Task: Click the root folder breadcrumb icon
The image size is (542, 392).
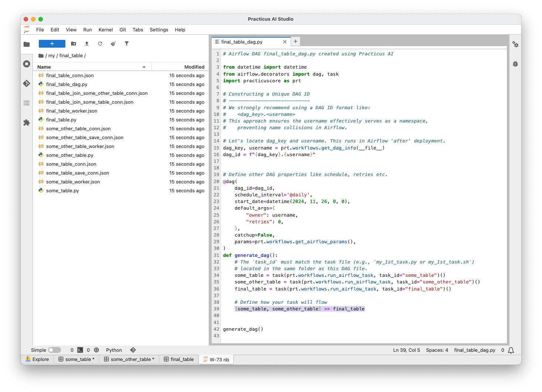Action: (41, 56)
